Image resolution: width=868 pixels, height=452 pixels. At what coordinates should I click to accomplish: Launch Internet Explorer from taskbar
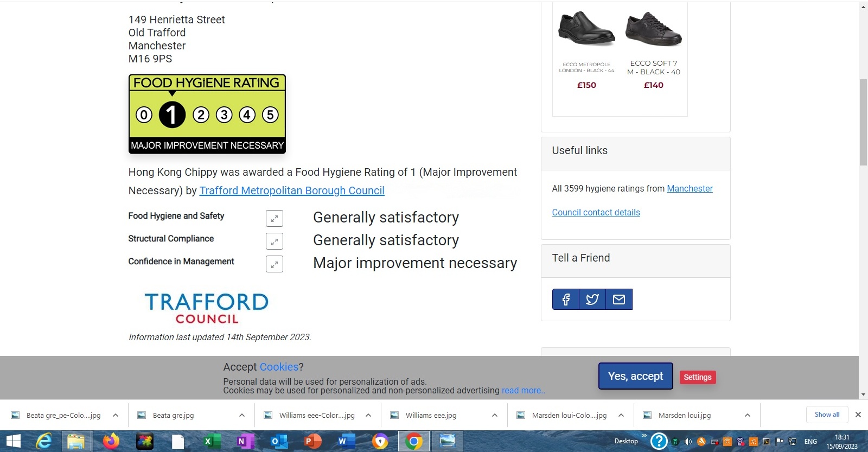pos(43,441)
